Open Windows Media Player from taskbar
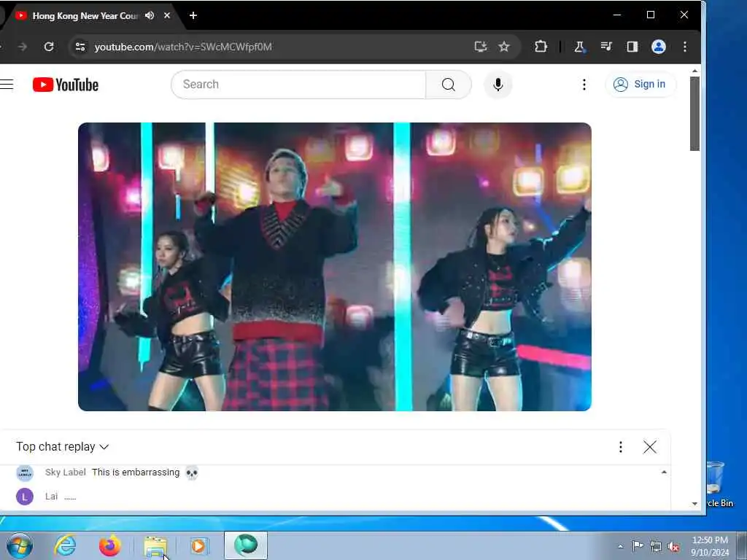Screen dimensions: 747x560 click(x=199, y=545)
